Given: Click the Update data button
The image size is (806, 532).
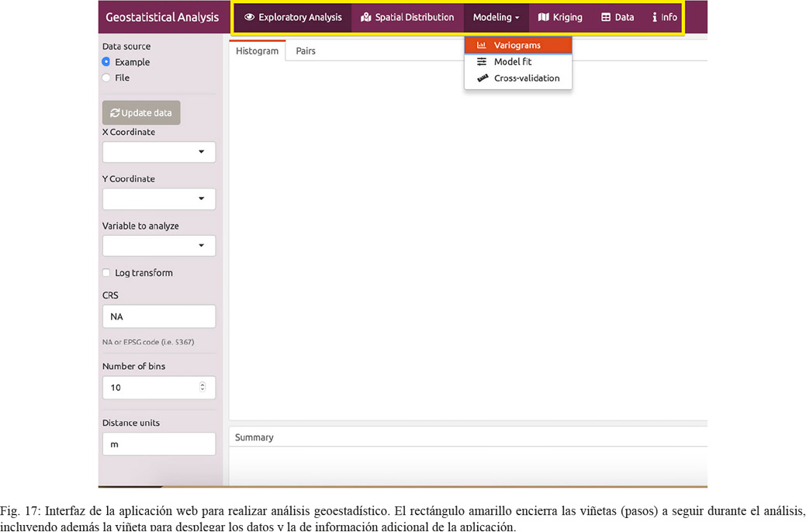Looking at the screenshot, I should click(141, 112).
